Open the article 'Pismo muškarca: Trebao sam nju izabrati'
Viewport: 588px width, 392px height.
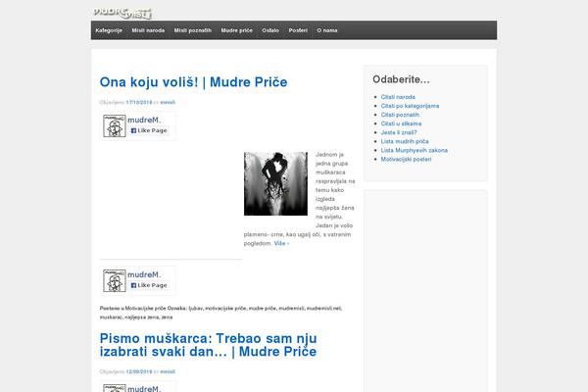pyautogui.click(x=208, y=345)
